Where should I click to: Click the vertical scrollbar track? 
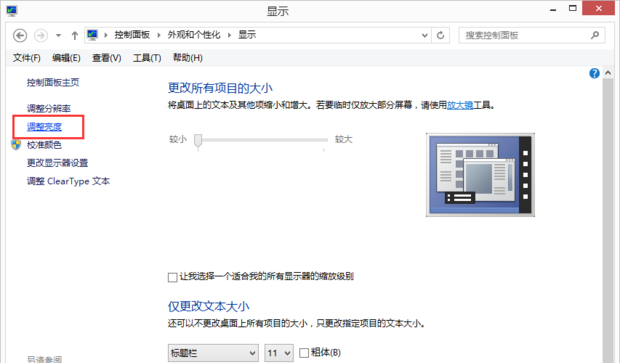click(x=608, y=221)
